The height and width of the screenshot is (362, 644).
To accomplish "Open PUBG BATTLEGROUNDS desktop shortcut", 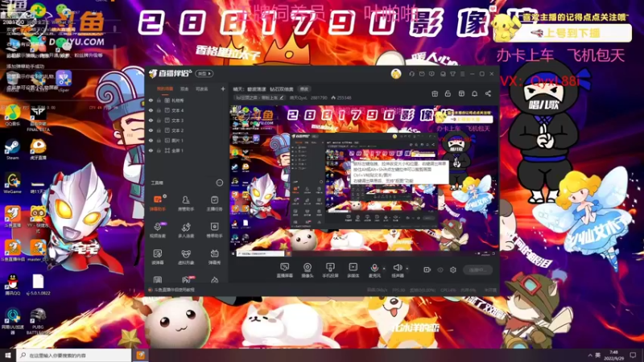I will click(38, 321).
